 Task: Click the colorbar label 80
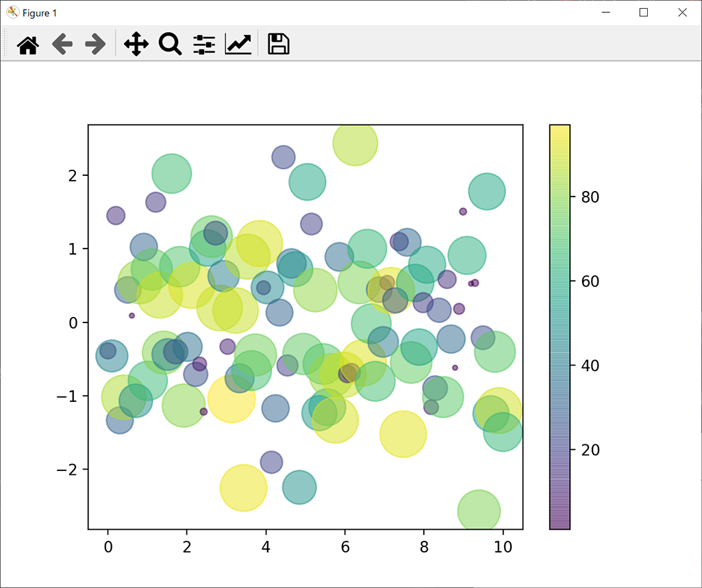[x=590, y=197]
